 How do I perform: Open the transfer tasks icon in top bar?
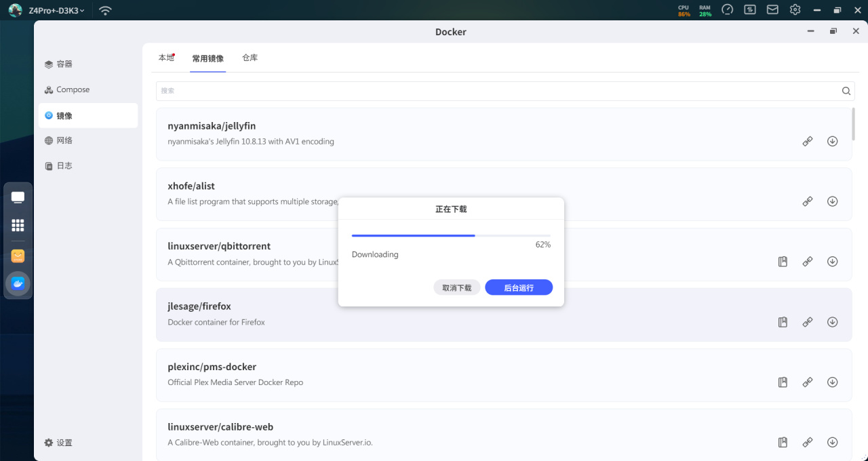pyautogui.click(x=750, y=9)
